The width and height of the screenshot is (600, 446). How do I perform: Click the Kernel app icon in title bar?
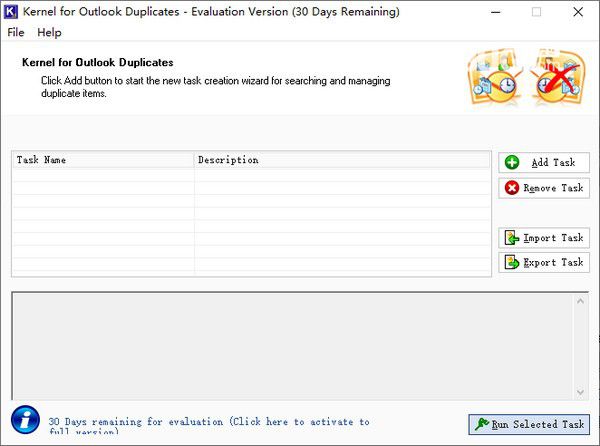click(x=10, y=12)
